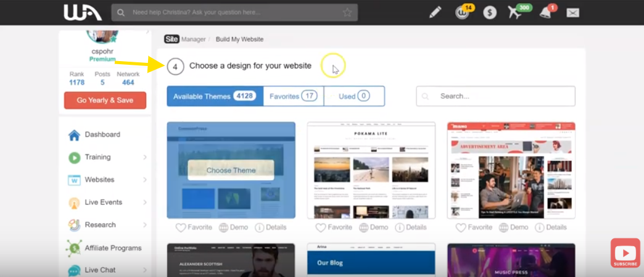Select the Pokama Lite theme thumbnail
The width and height of the screenshot is (644, 277).
(371, 170)
